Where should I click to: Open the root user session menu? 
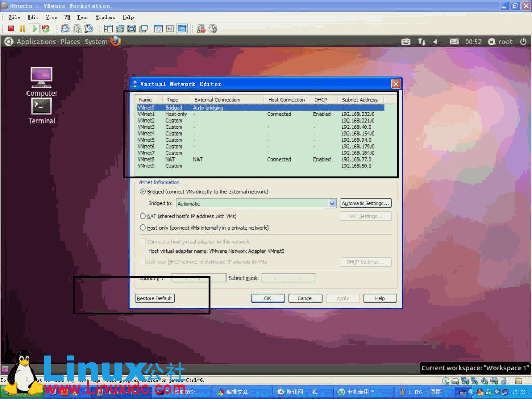click(x=500, y=42)
